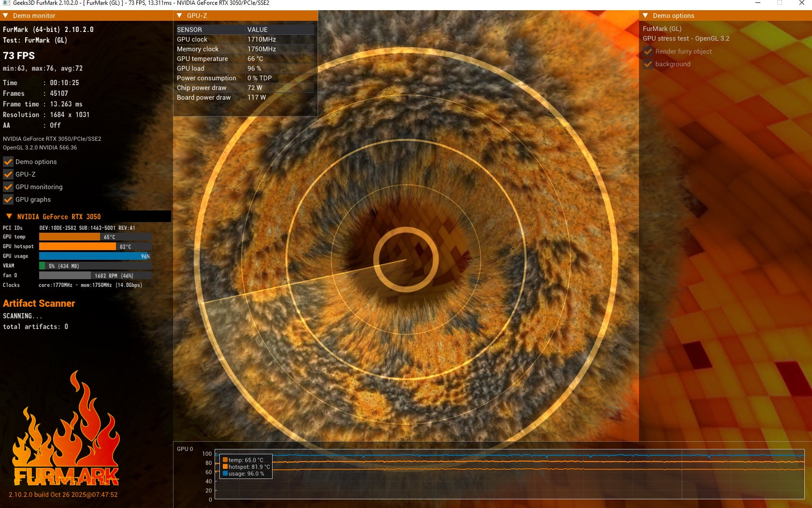Click the orange temp legend swatch in graph
This screenshot has height=508, width=812.
(x=225, y=460)
